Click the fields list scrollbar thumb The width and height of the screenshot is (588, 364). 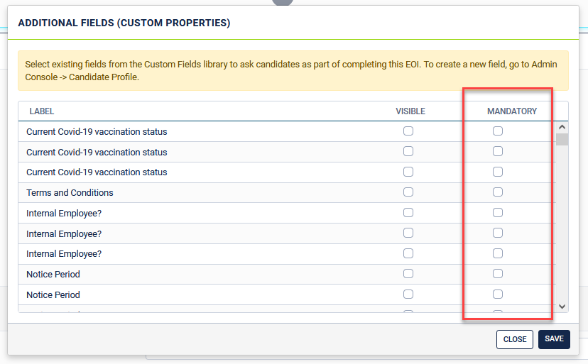click(x=562, y=139)
